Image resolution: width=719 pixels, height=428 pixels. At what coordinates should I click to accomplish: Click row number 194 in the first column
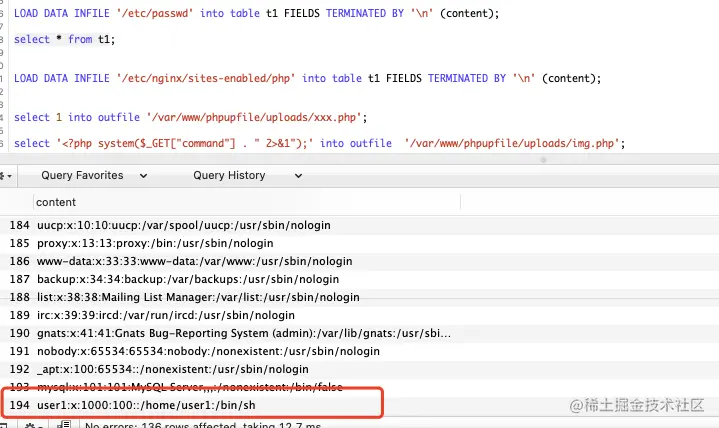click(x=19, y=405)
